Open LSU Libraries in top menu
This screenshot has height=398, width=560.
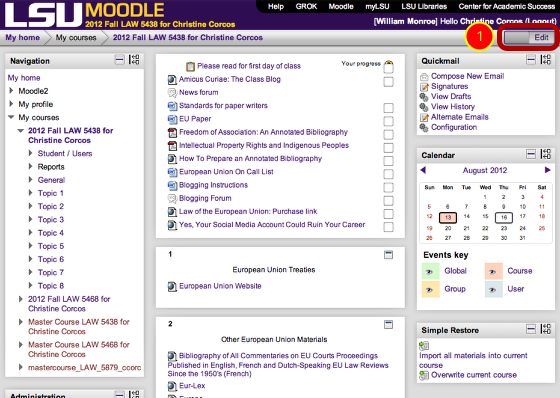(x=424, y=6)
